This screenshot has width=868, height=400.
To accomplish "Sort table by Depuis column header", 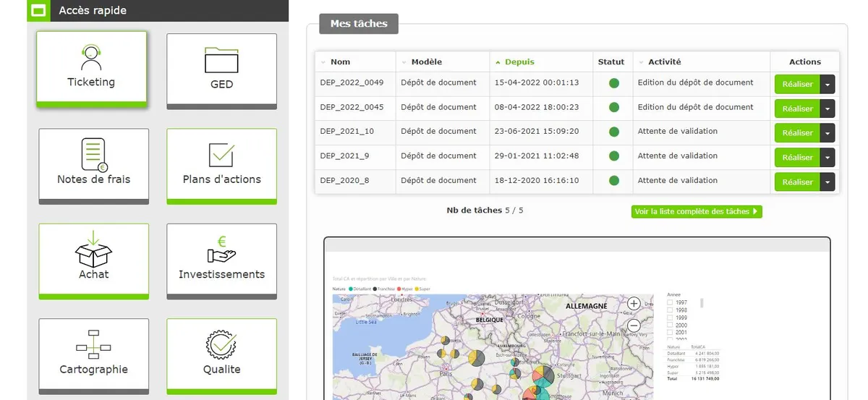I will 519,62.
